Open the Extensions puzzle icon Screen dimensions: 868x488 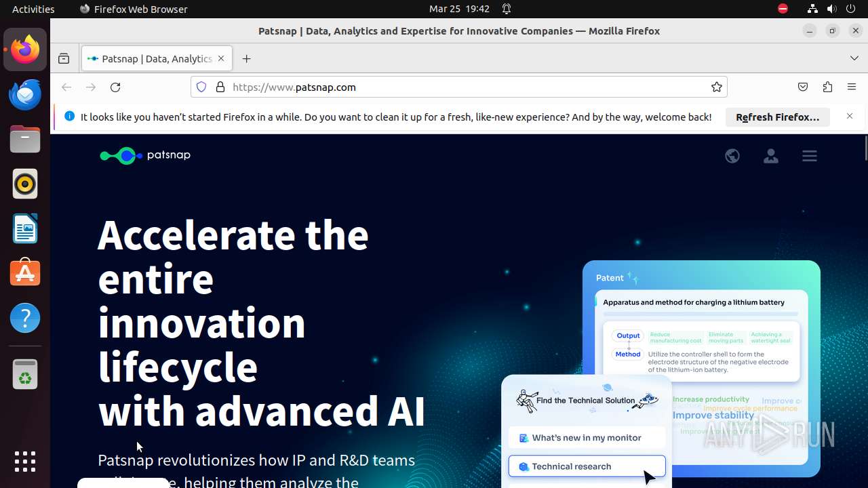pyautogui.click(x=827, y=87)
